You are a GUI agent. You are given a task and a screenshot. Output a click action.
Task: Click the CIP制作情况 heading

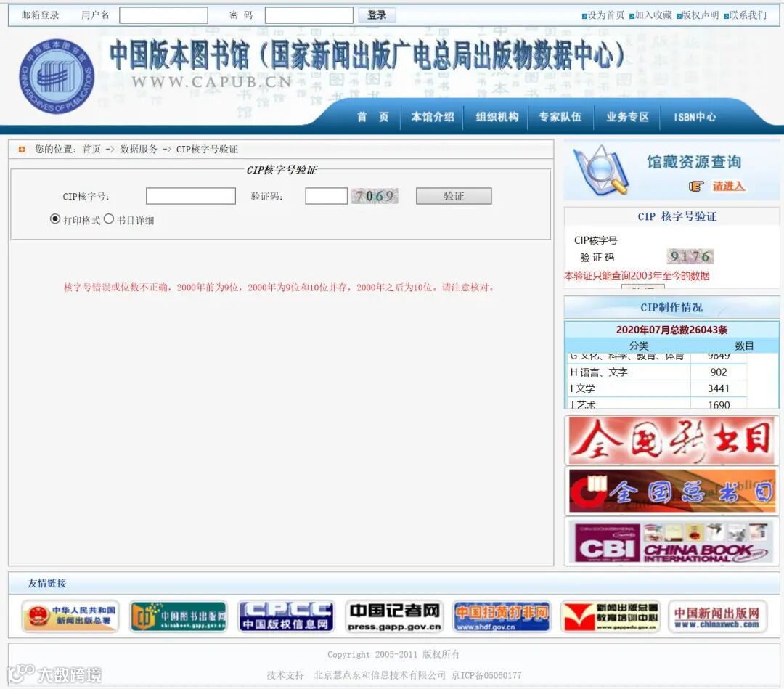click(671, 307)
